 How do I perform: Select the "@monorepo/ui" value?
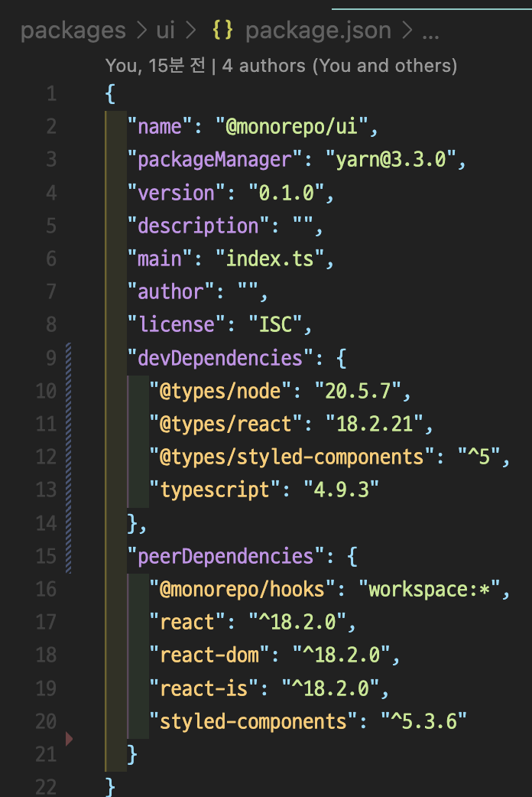(x=292, y=126)
